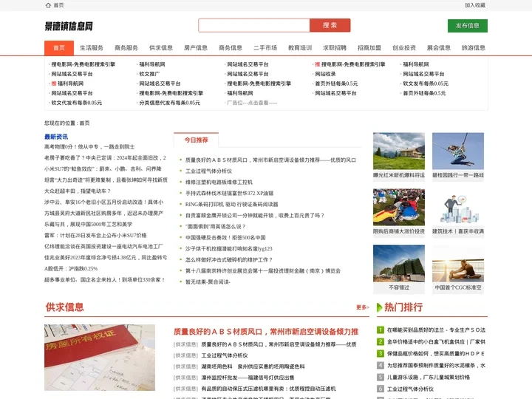The width and height of the screenshot is (532, 399).
Task: Click the green arrow icon beside 热门排行
Action: (380, 307)
